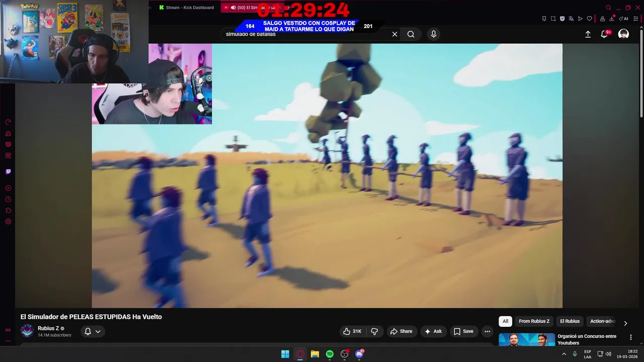644x362 pixels.
Task: Open Extensions cube icon in the sidebar
Action: pyautogui.click(x=8, y=210)
